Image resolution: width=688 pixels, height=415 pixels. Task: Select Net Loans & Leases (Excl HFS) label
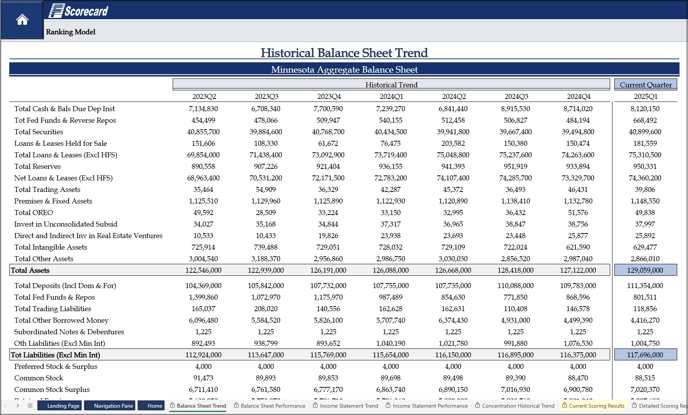63,178
